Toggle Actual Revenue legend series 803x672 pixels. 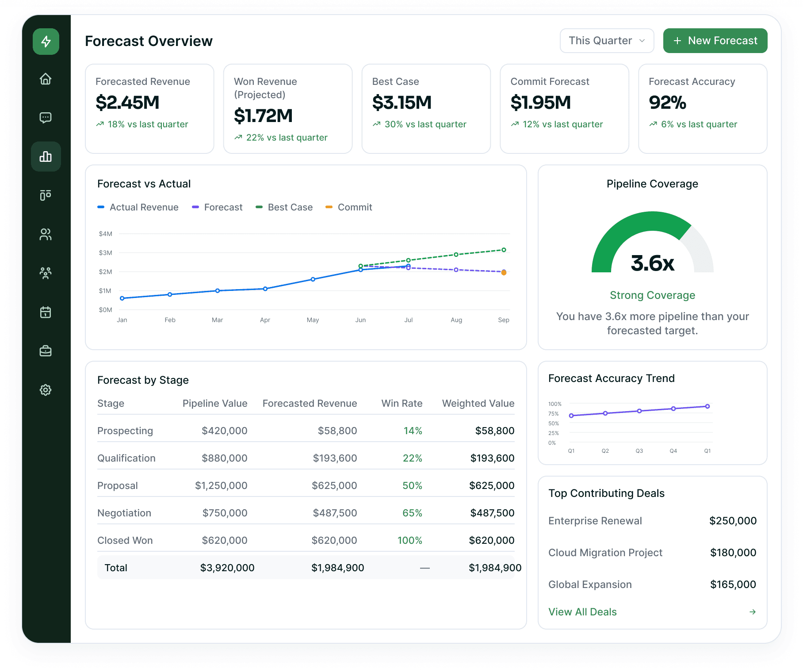[x=138, y=207]
